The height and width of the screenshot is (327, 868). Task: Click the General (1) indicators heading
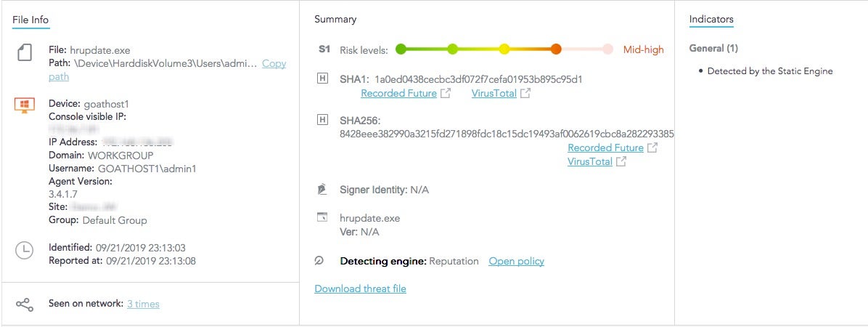tap(713, 48)
